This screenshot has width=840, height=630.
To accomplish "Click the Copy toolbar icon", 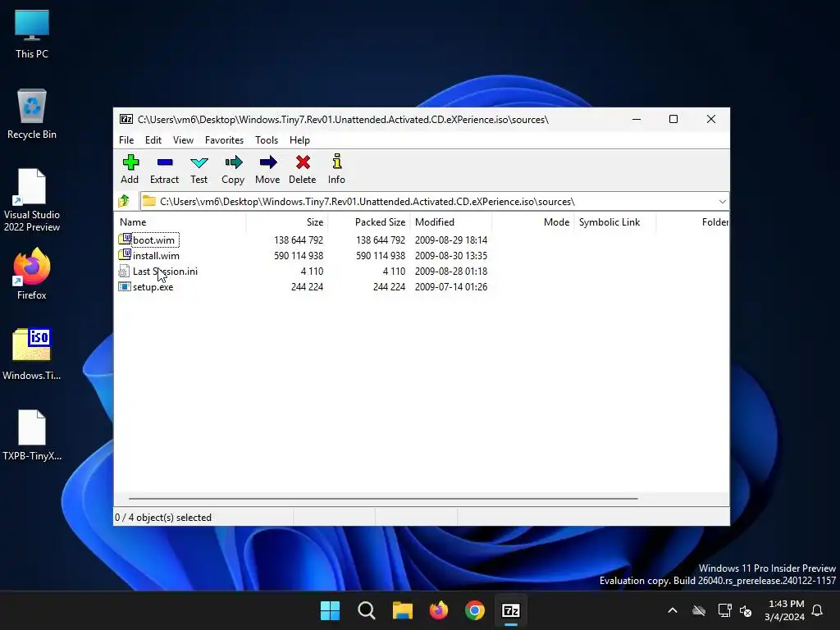I will click(x=234, y=162).
